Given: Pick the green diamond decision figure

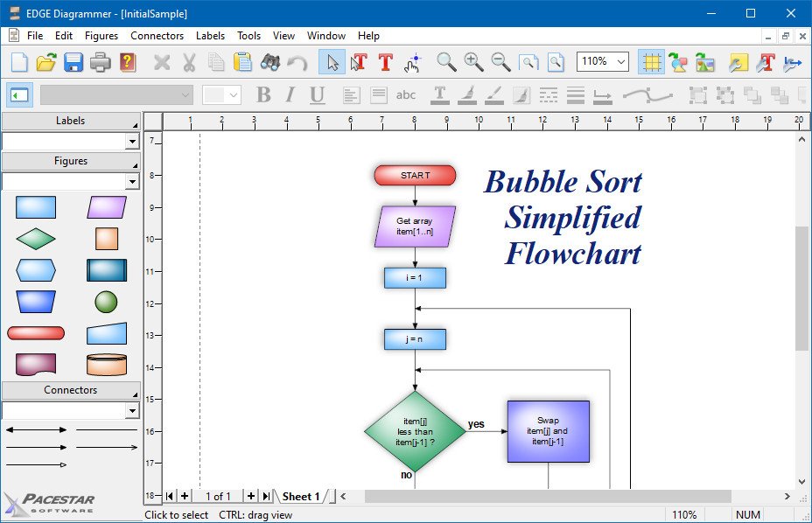Looking at the screenshot, I should click(x=36, y=239).
